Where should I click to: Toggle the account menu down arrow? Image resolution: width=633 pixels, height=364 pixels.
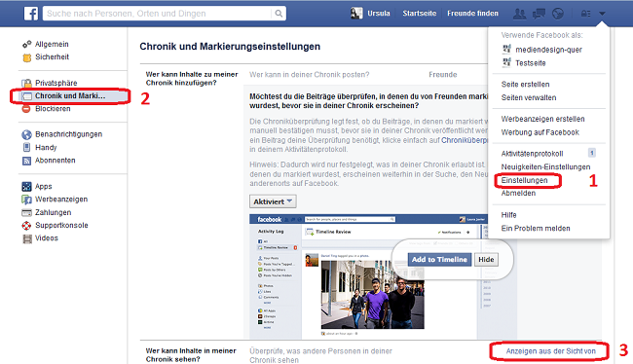pyautogui.click(x=602, y=14)
